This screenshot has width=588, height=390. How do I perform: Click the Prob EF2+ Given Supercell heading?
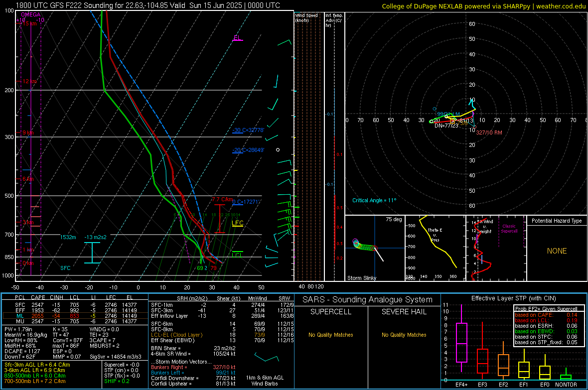[546, 309]
